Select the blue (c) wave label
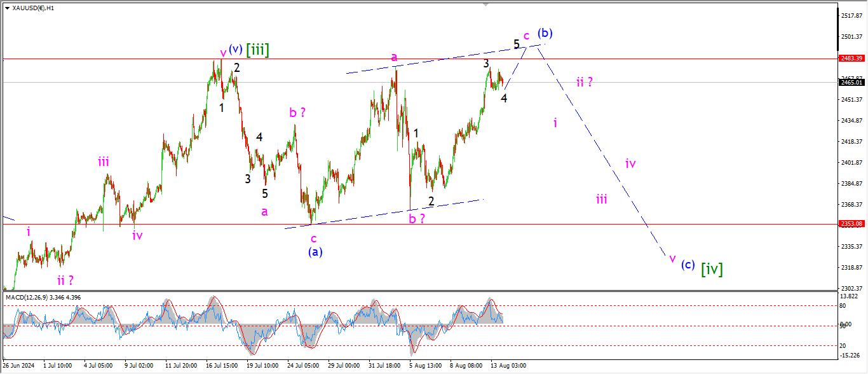The image size is (868, 374). click(688, 265)
